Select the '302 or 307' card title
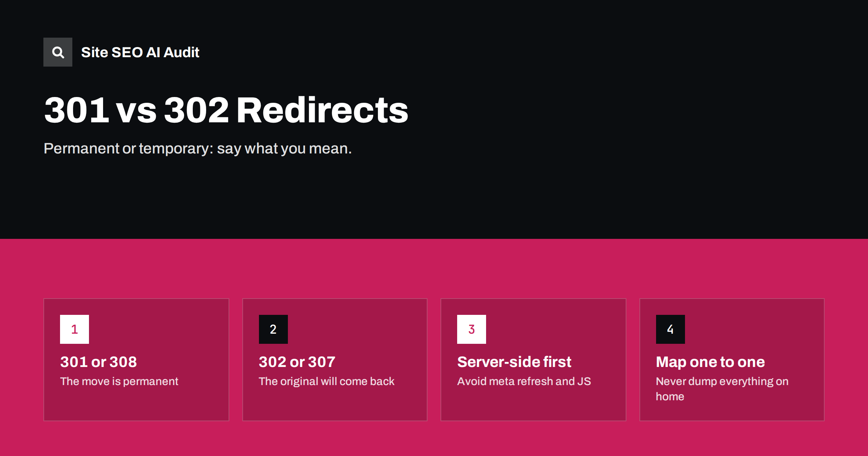The image size is (868, 456). [x=297, y=362]
